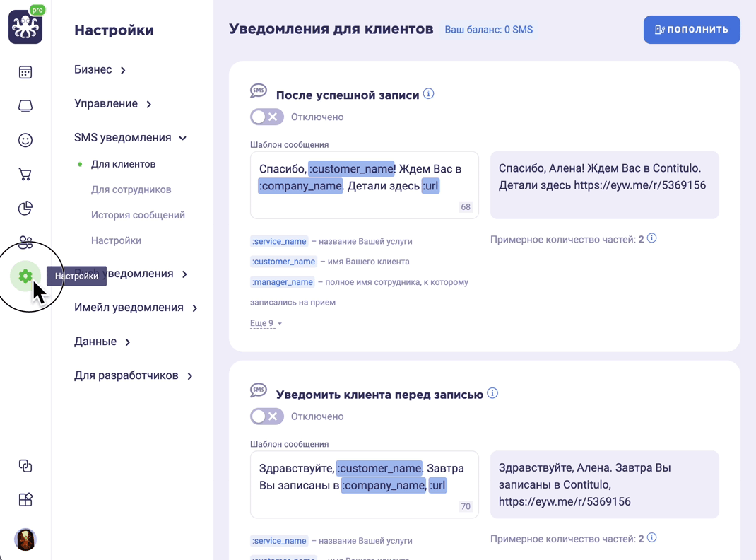The height and width of the screenshot is (560, 756).
Task: Open История сообщений submenu item
Action: 138,215
